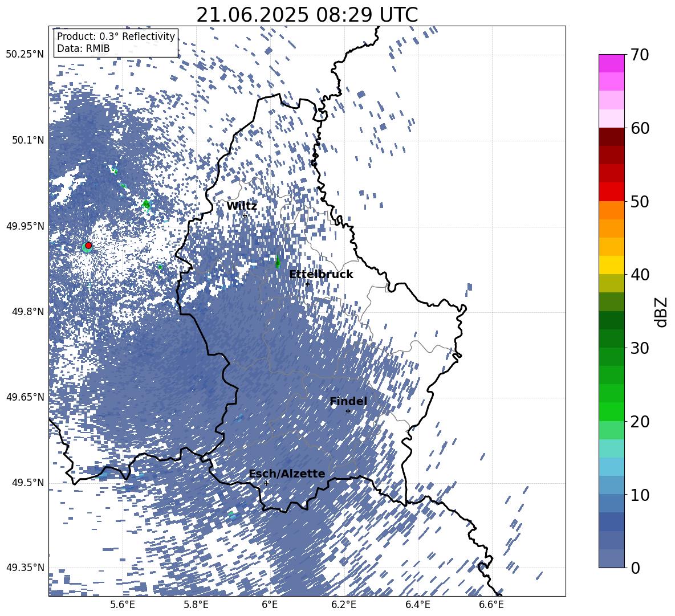Click the 'Findel' city label
The height and width of the screenshot is (616, 675).
point(348,401)
